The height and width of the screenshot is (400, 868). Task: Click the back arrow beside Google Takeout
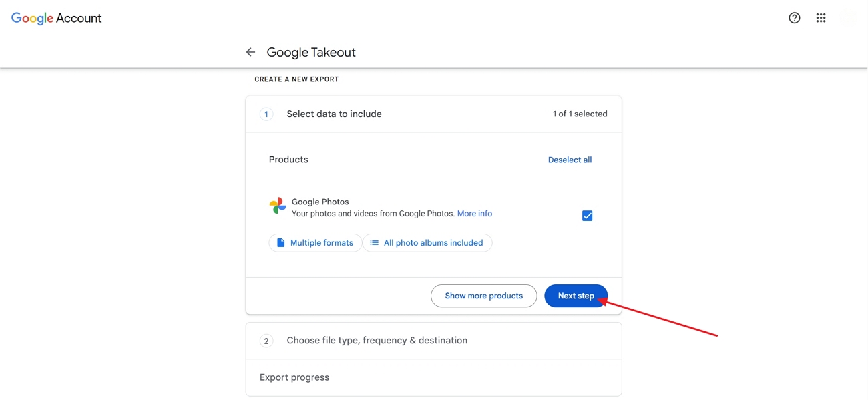pyautogui.click(x=250, y=51)
